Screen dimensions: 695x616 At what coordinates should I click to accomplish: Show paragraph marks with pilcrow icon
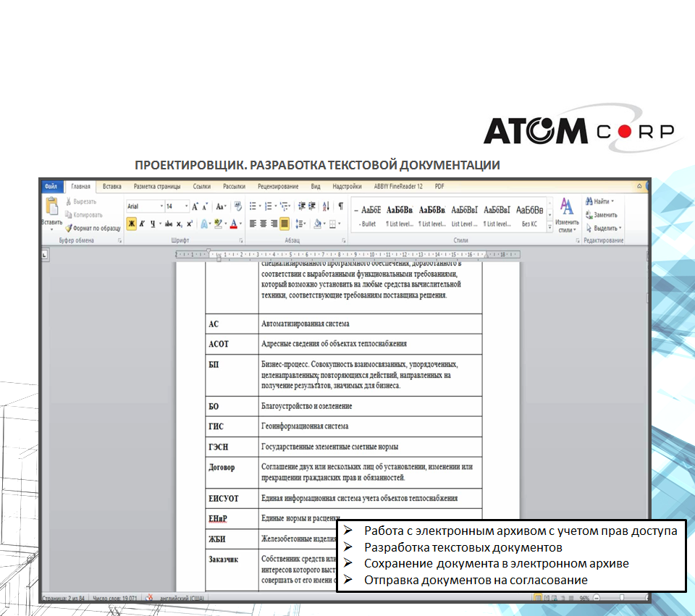(x=340, y=206)
